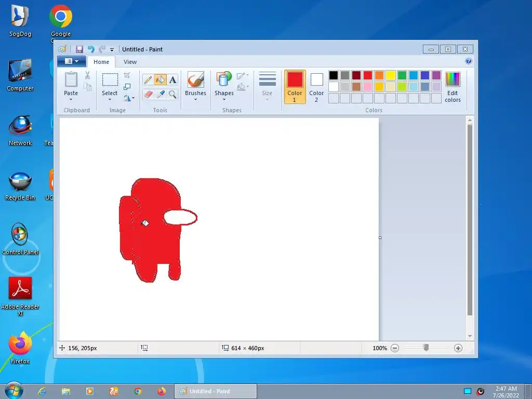Open the shape Fill dropdown

pyautogui.click(x=243, y=87)
